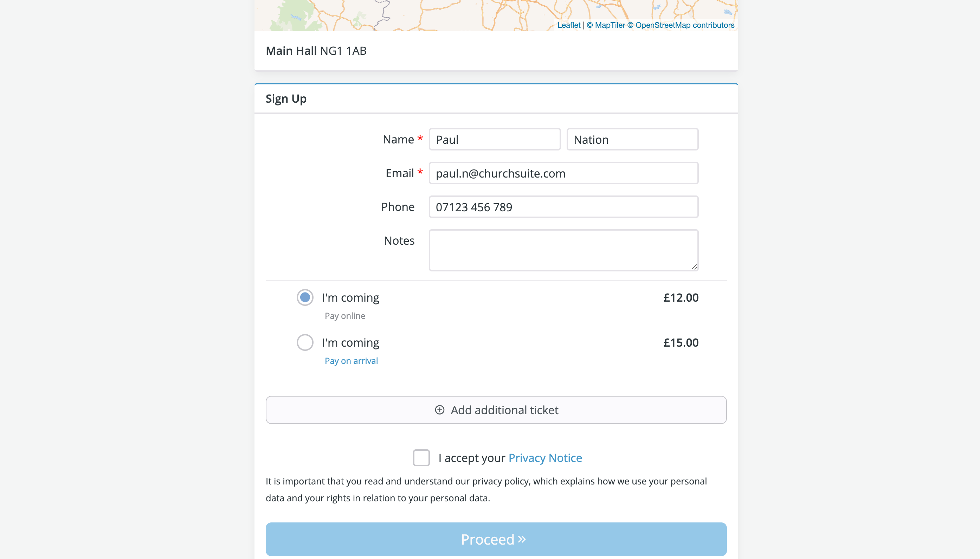This screenshot has height=559, width=980.
Task: Click the double-chevron icon on Proceed
Action: (x=522, y=539)
